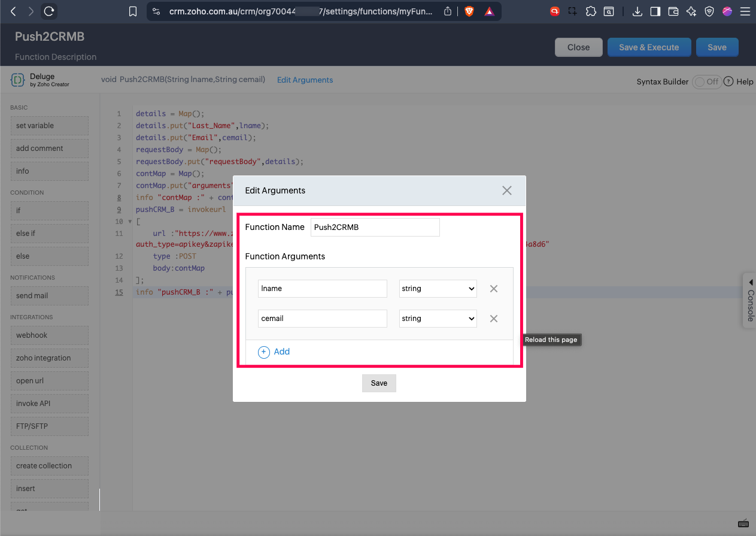Open browser downloads icon
Screen dimensions: 756x536
coord(637,11)
